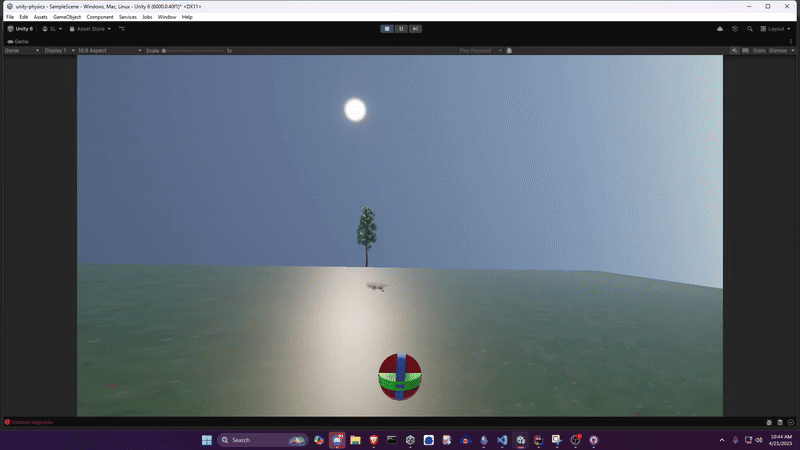Pause the running game

[x=401, y=29]
